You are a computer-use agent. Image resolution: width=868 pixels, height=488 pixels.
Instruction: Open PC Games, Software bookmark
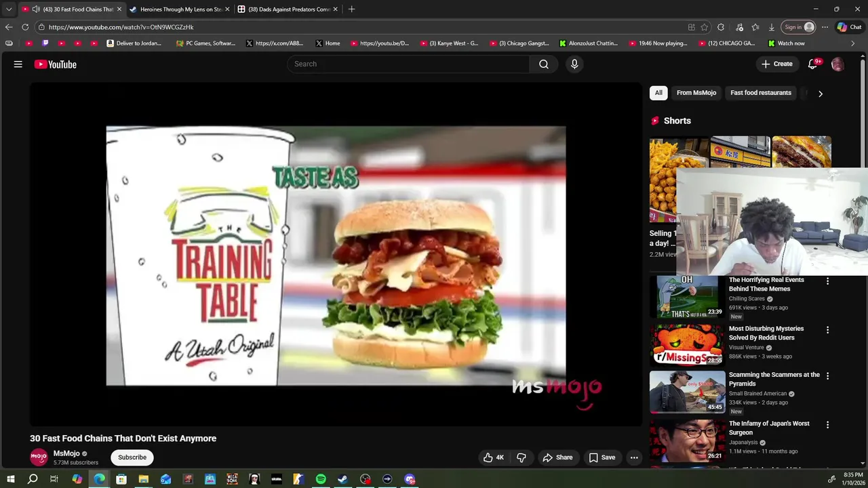point(205,43)
